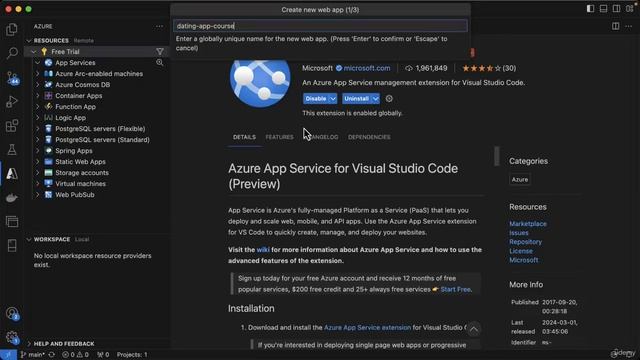Click the web app name input field
This screenshot has height=360, width=640.
click(x=320, y=26)
